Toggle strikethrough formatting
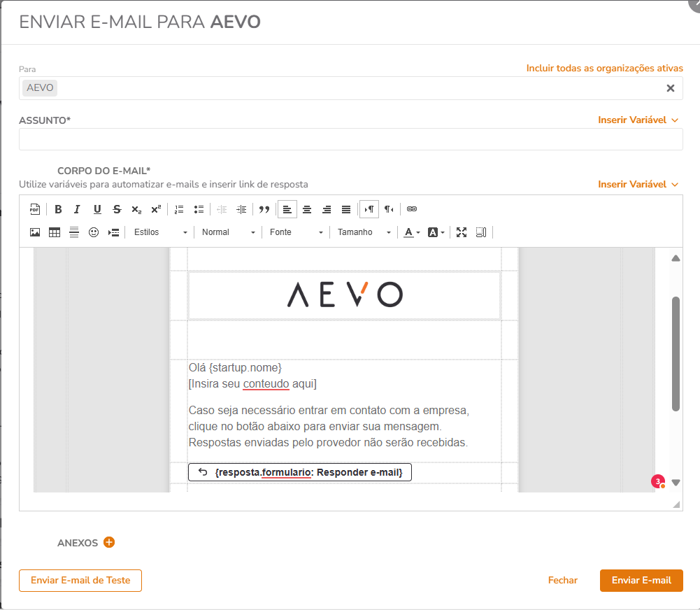The height and width of the screenshot is (610, 700). click(x=117, y=209)
